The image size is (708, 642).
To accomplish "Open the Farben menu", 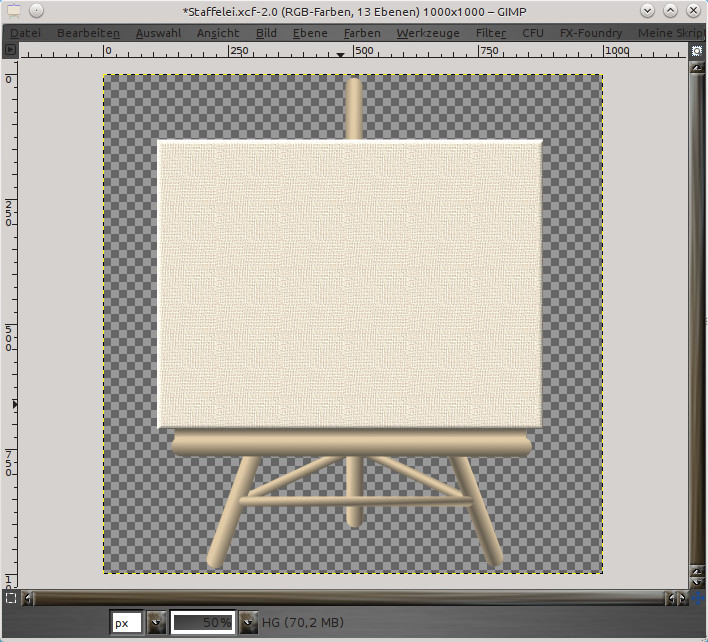I will pyautogui.click(x=361, y=33).
